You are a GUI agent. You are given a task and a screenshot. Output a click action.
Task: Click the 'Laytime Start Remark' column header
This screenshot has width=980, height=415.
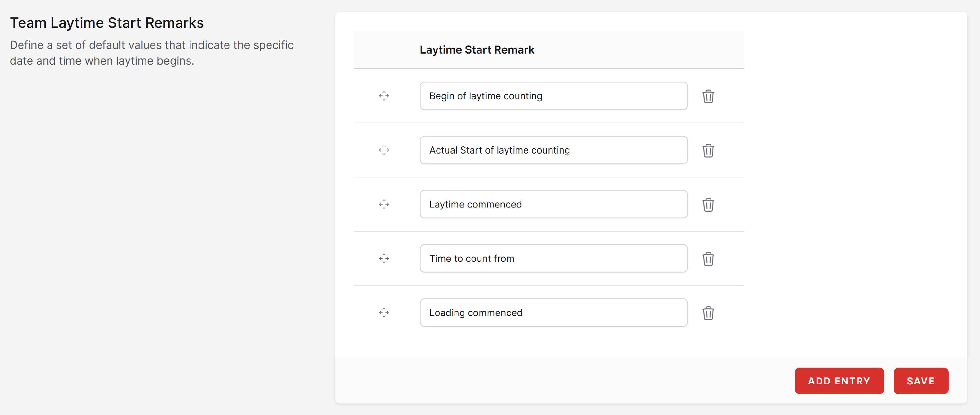tap(476, 50)
